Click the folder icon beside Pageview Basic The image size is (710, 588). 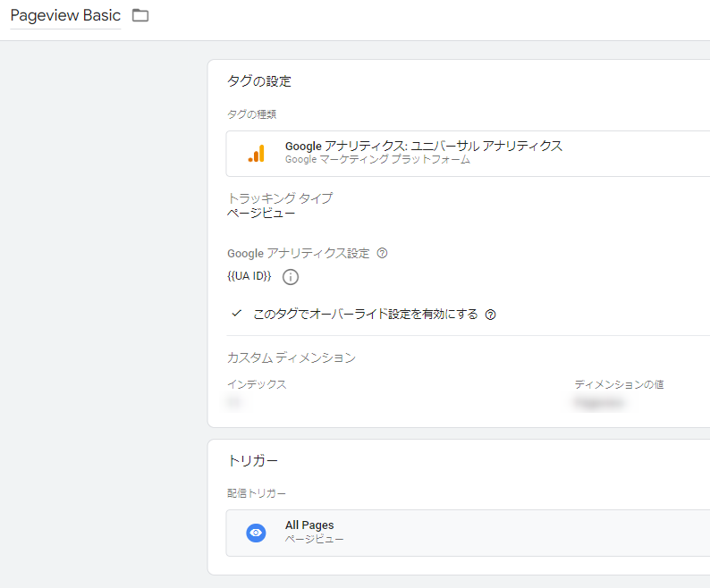point(139,15)
